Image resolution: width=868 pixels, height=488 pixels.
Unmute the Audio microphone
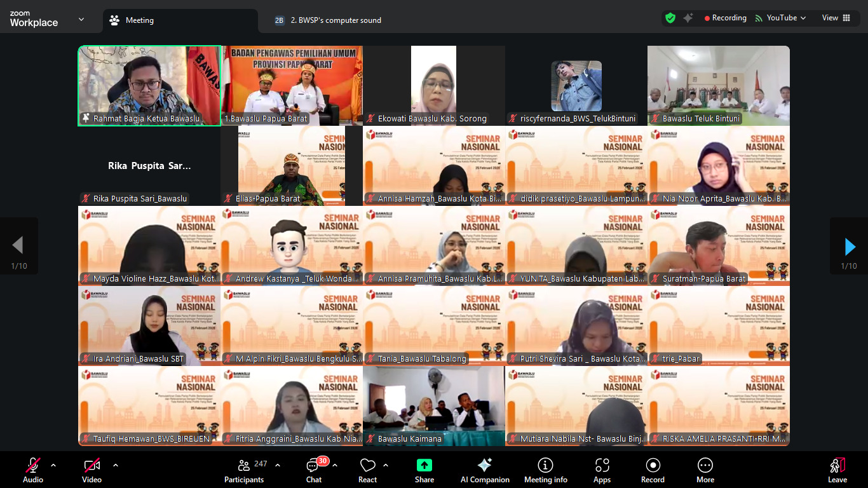tap(33, 466)
